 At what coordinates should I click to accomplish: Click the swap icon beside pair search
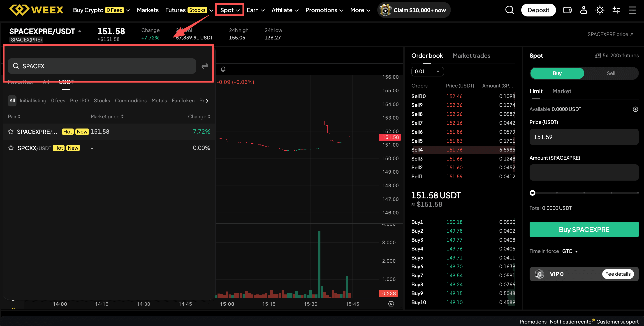click(x=205, y=66)
